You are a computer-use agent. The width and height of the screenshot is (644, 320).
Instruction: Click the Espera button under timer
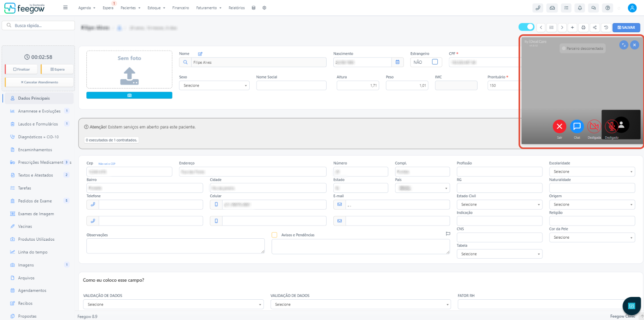pos(57,69)
